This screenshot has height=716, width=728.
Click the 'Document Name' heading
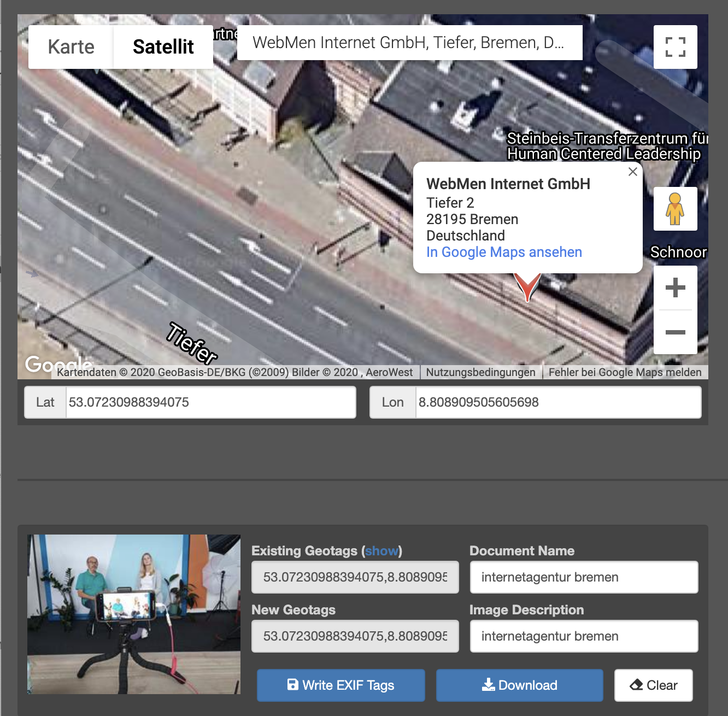click(x=522, y=551)
